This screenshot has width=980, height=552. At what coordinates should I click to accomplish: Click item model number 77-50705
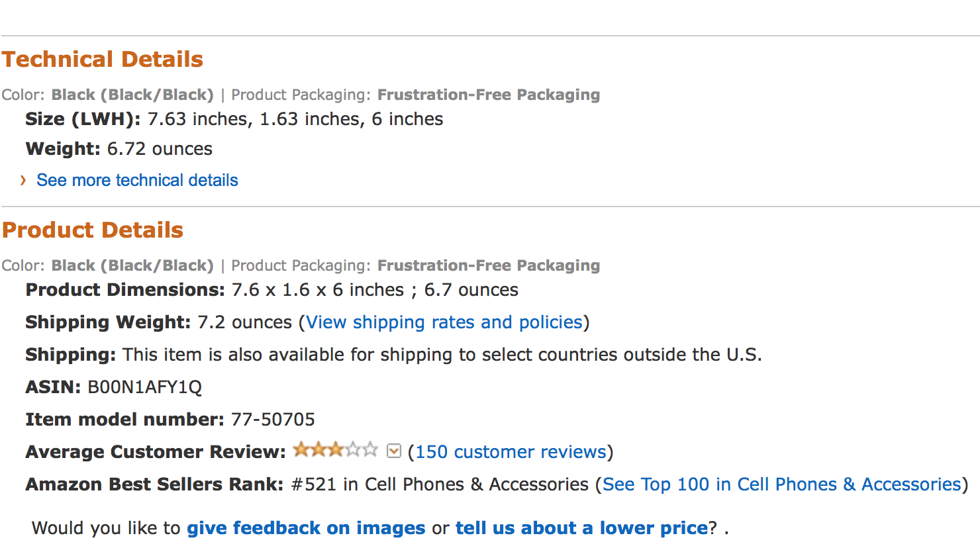point(273,420)
